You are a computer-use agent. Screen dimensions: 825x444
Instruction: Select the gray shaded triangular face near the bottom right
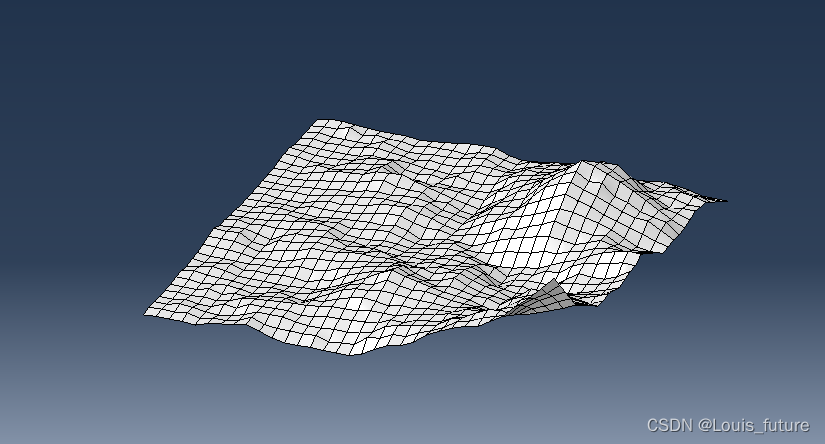coord(548,297)
